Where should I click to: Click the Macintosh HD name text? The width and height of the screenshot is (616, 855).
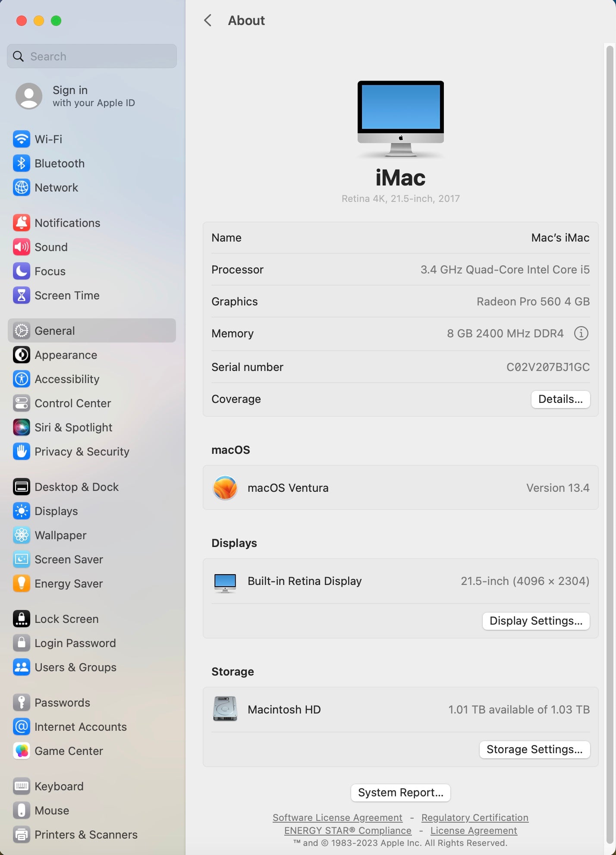coord(284,710)
